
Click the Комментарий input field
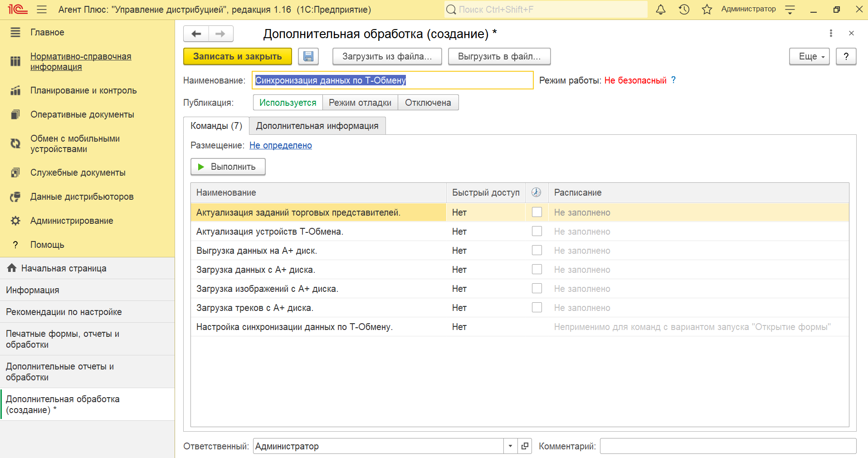tap(728, 446)
